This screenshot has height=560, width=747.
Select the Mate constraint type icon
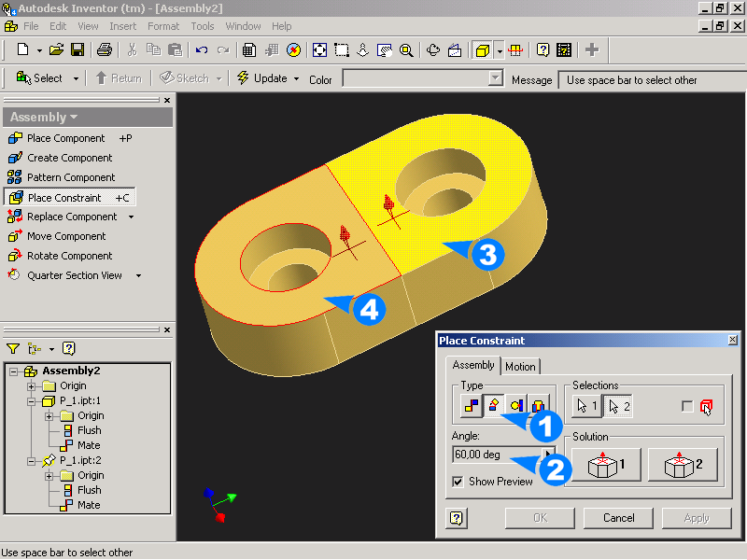pos(471,406)
